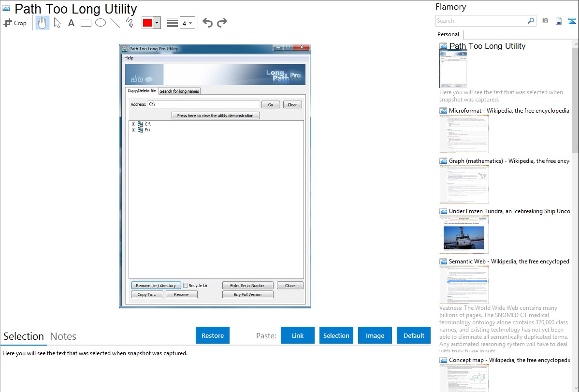
Task: Select the F:\ drive icon
Action: click(140, 130)
